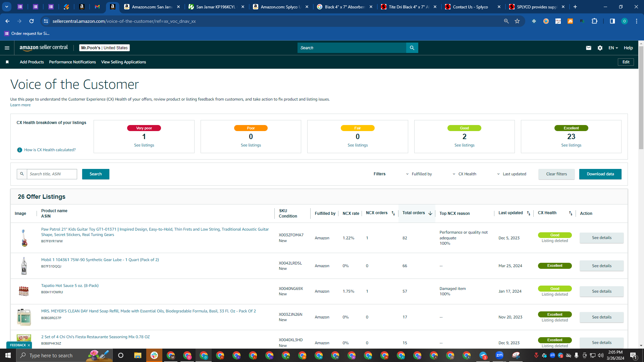Bookmark this page with star icon
This screenshot has height=362, width=644.
point(517,21)
